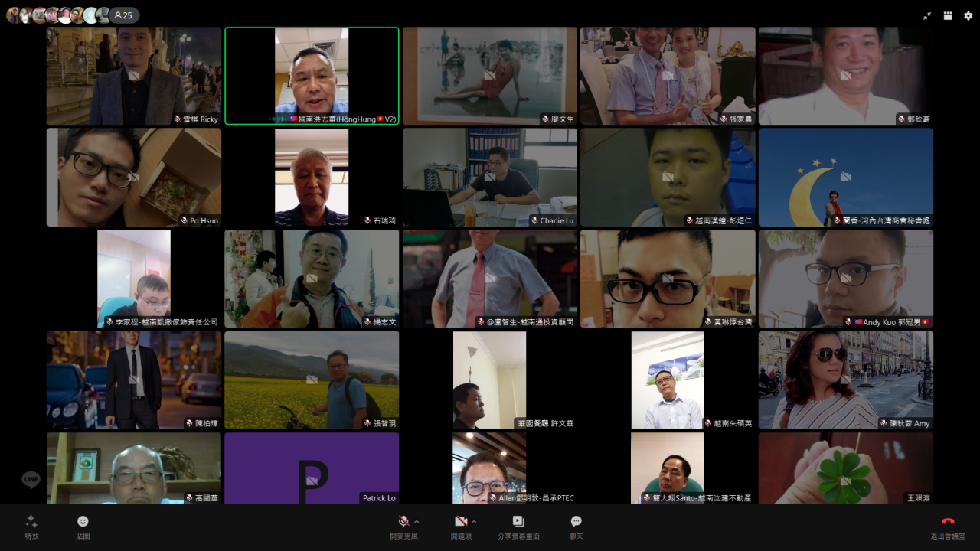980x551 pixels.
Task: Open the 聊天 chat panel
Action: [576, 527]
